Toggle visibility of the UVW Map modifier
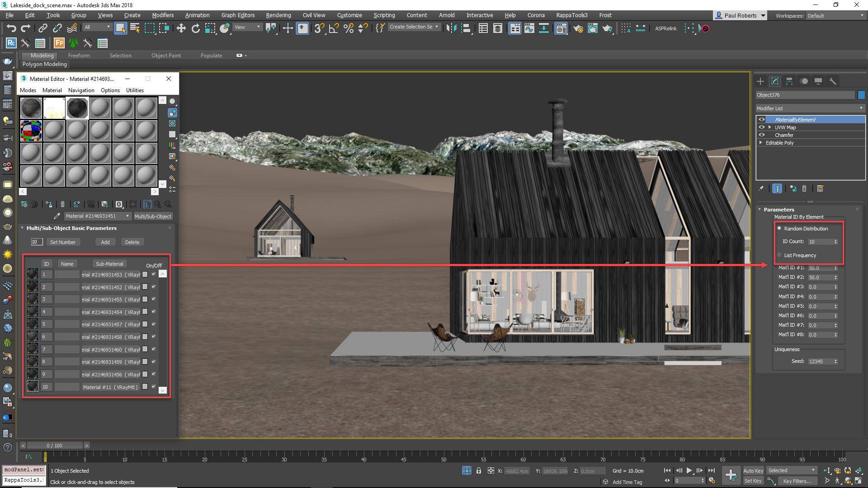Image resolution: width=868 pixels, height=488 pixels. pos(762,127)
